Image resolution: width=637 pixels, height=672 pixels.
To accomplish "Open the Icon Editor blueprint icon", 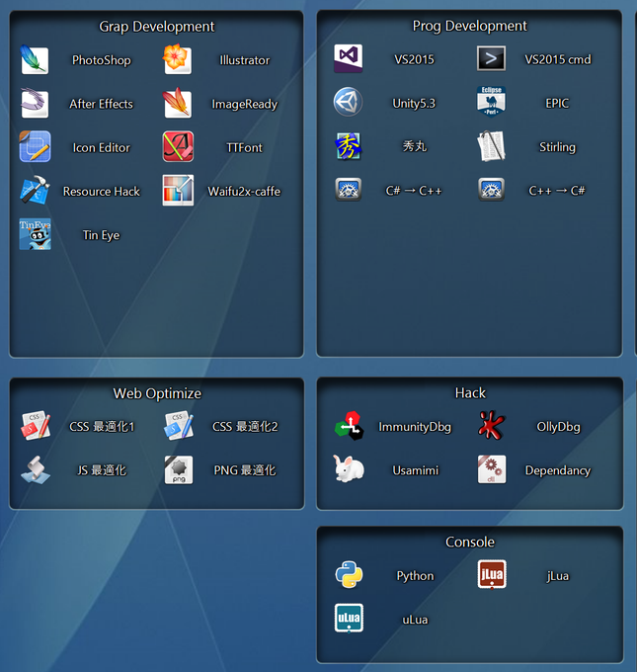I will (35, 147).
